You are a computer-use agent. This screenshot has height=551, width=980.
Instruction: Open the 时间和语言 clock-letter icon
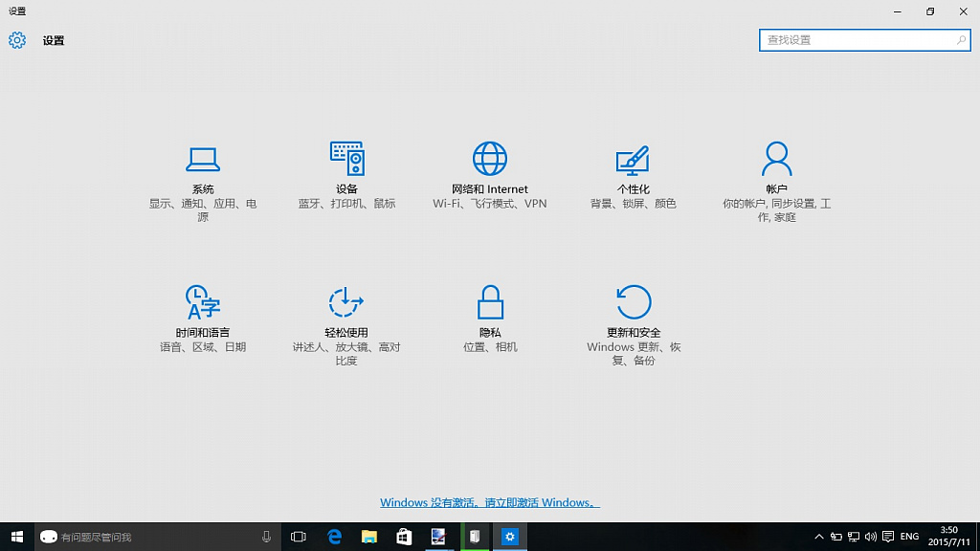203,302
